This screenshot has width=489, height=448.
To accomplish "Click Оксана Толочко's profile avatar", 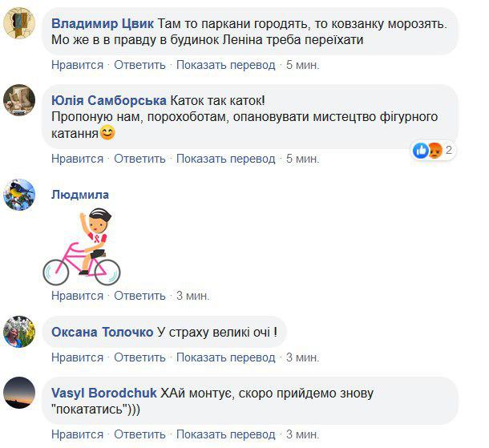I will [x=19, y=332].
